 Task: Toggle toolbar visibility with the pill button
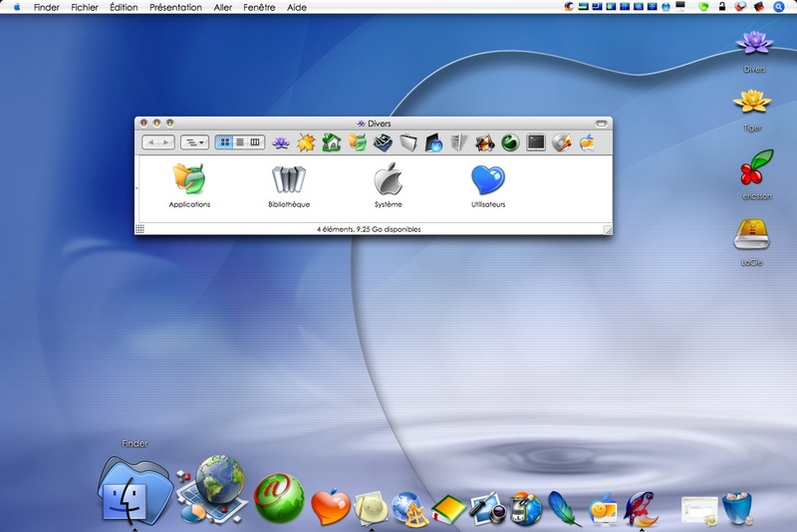coord(602,124)
